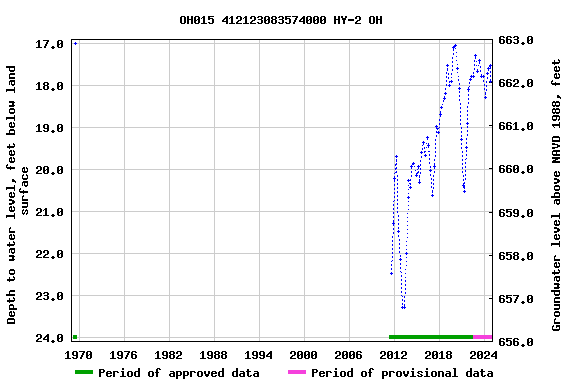576x384 pixels.
Task: Click the 18.0 depth axis label
Action: [x=49, y=86]
